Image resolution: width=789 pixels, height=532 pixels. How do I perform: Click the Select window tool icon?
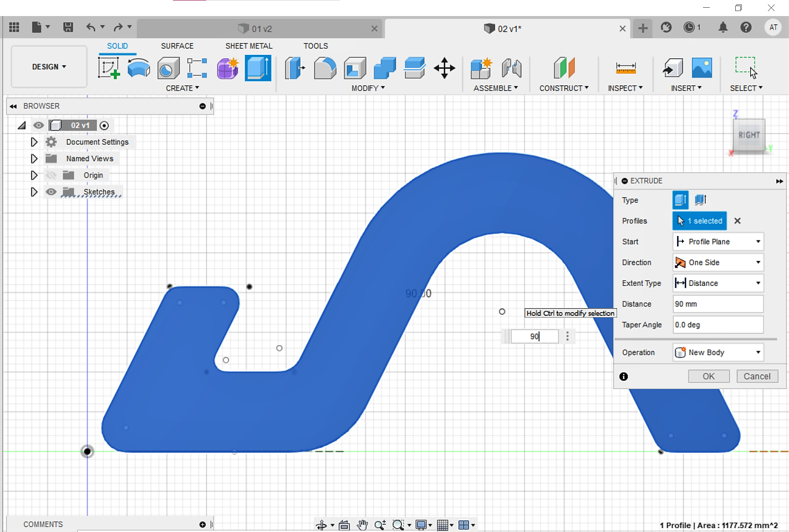[746, 67]
